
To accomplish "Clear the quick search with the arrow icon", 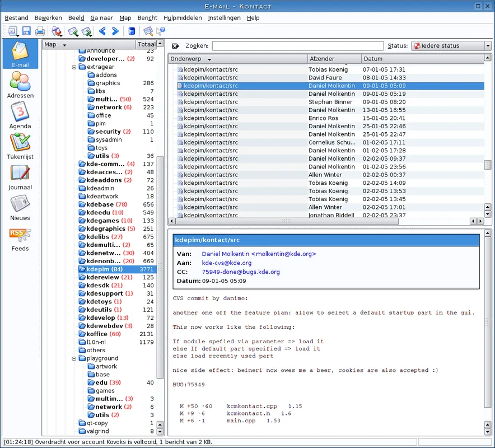I will pyautogui.click(x=175, y=46).
